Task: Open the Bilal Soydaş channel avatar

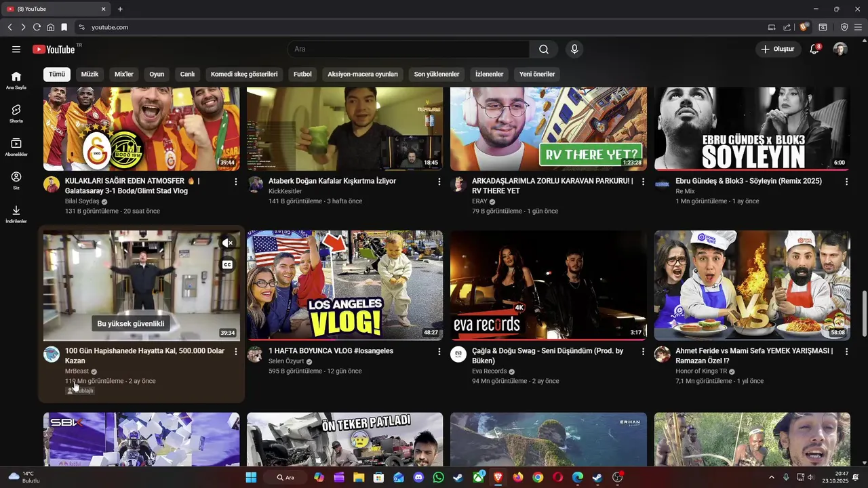Action: click(52, 184)
